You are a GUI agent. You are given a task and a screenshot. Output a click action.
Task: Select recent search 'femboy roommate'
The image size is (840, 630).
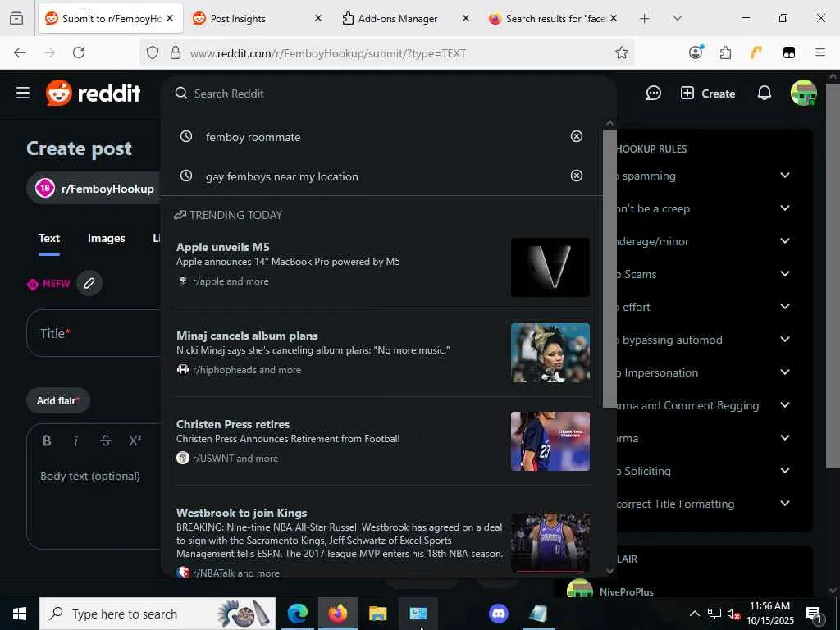click(x=253, y=137)
